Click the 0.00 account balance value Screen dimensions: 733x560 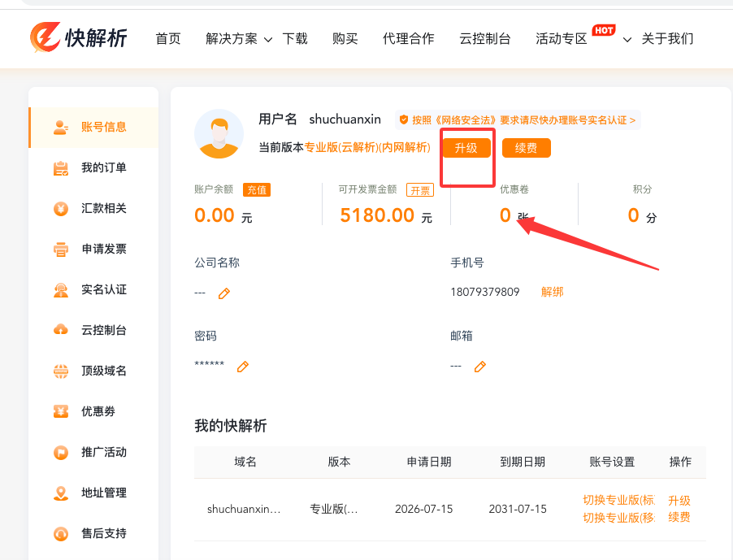tap(214, 215)
